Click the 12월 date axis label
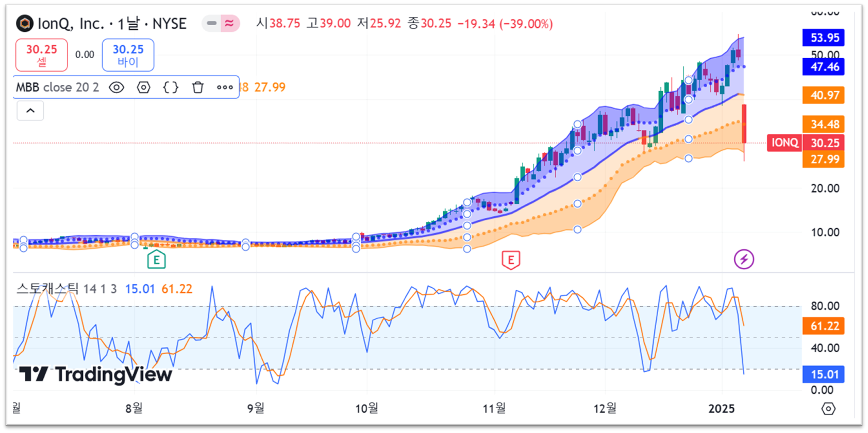This screenshot has width=868, height=433. coord(605,409)
